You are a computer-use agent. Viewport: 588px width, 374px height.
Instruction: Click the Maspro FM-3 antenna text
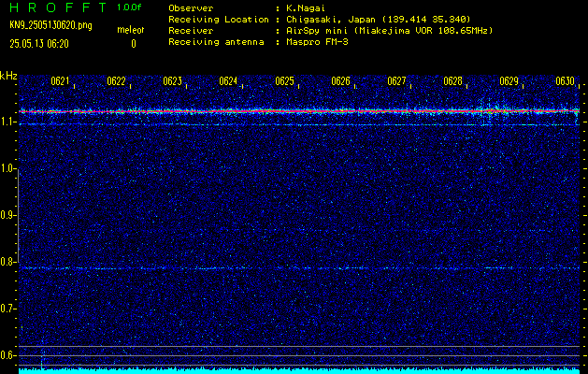pyautogui.click(x=317, y=42)
